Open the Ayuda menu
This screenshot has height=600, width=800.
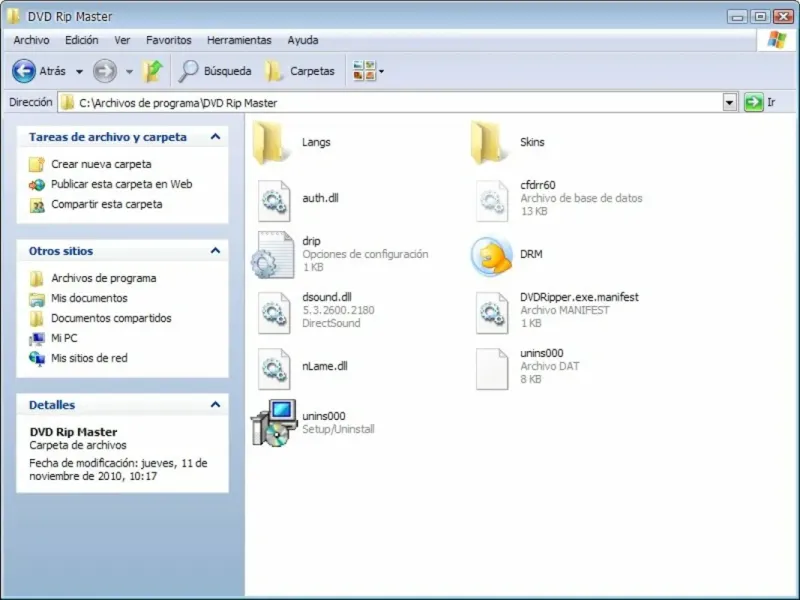(x=303, y=40)
